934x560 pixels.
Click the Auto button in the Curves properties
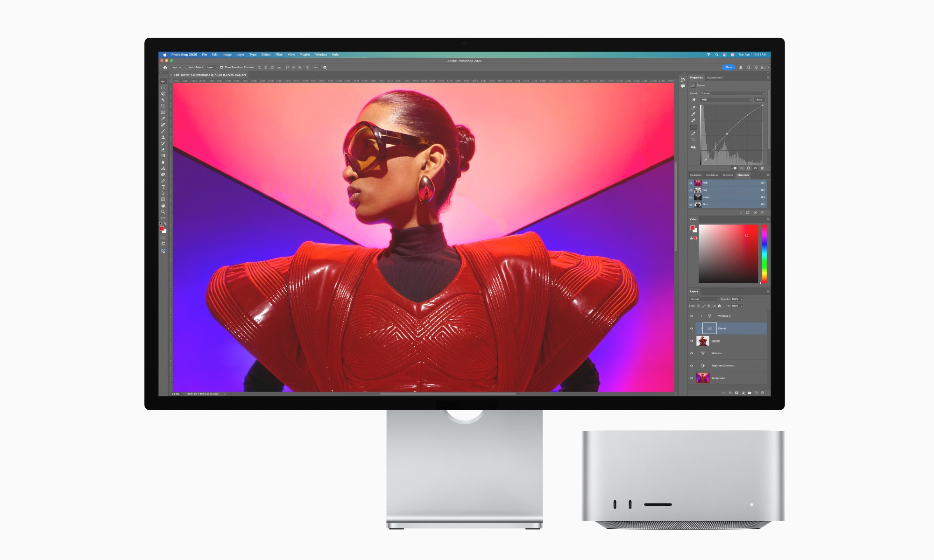click(760, 100)
